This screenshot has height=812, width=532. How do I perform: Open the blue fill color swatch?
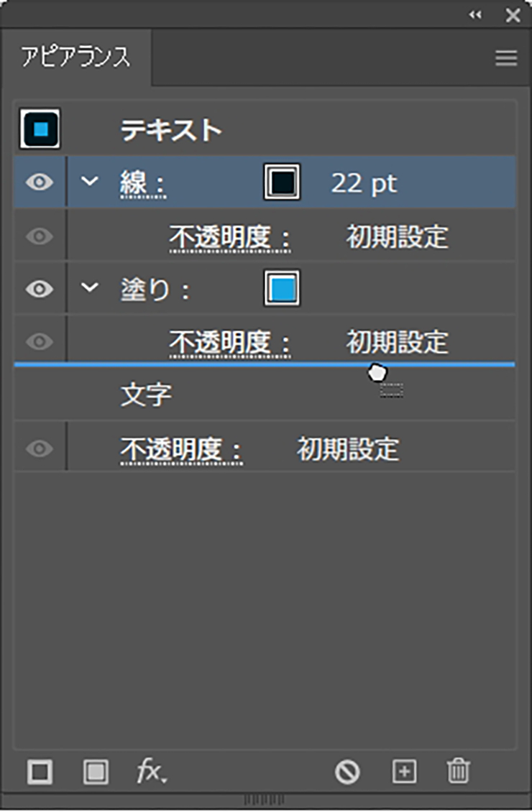pyautogui.click(x=282, y=289)
